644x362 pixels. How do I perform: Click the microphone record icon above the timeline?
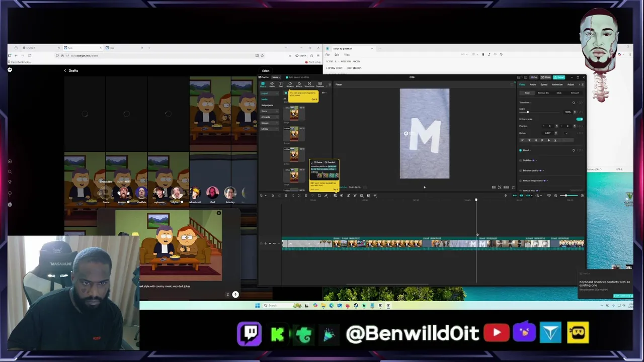(506, 196)
